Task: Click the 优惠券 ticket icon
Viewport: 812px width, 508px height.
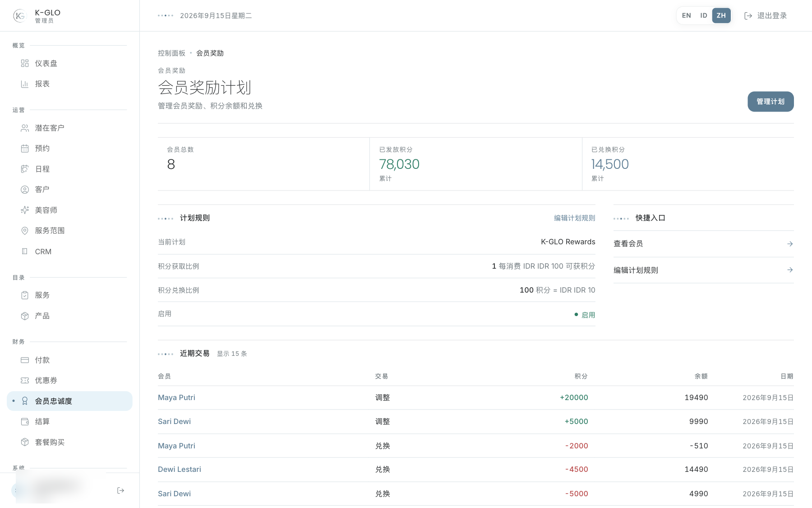Action: tap(25, 381)
